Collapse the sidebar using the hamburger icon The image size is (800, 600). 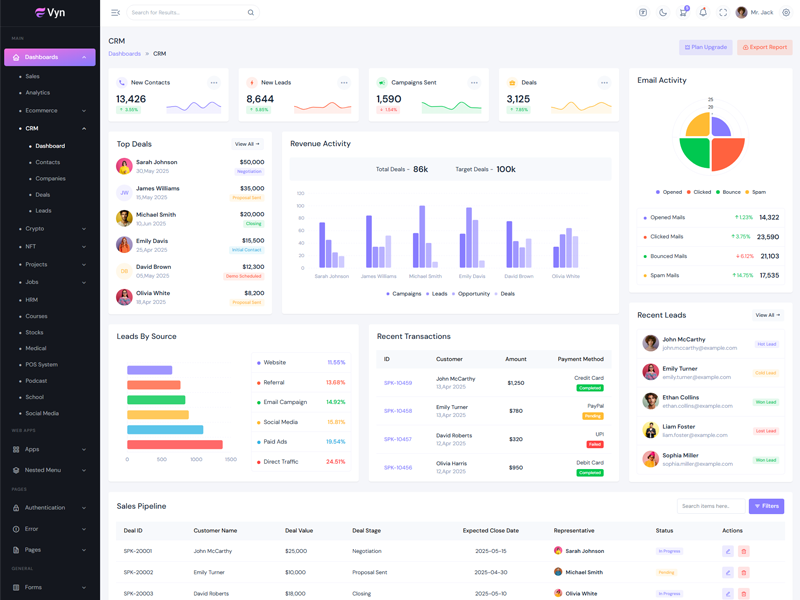tap(115, 13)
